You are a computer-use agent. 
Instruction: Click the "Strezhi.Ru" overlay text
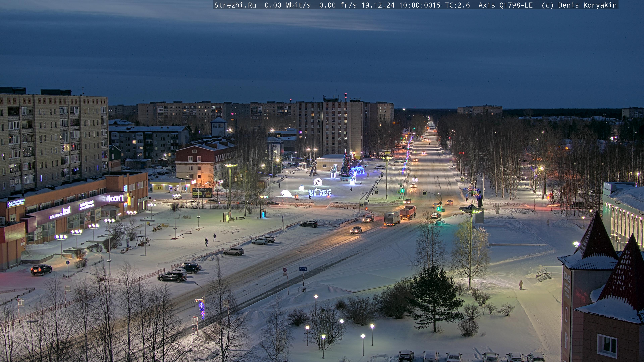point(235,5)
